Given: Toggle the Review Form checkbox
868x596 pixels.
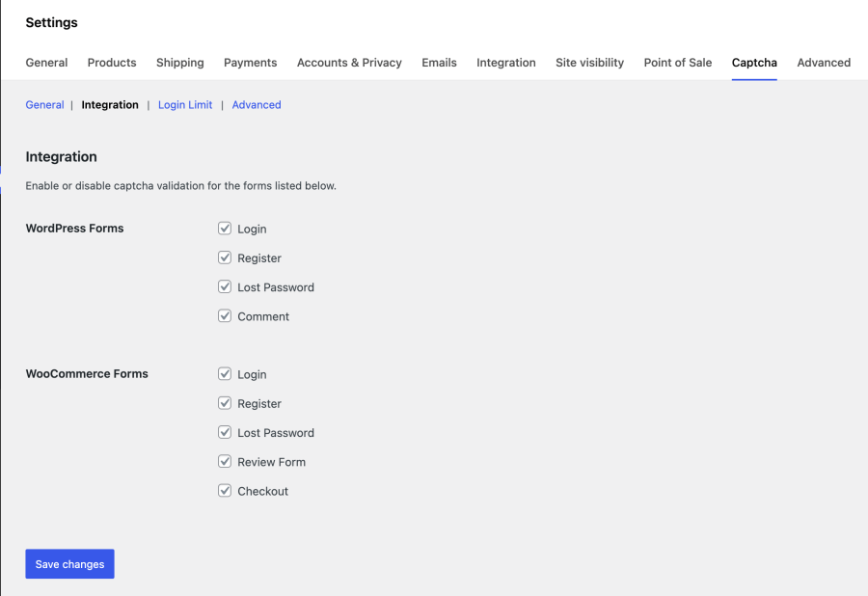Looking at the screenshot, I should click(224, 462).
